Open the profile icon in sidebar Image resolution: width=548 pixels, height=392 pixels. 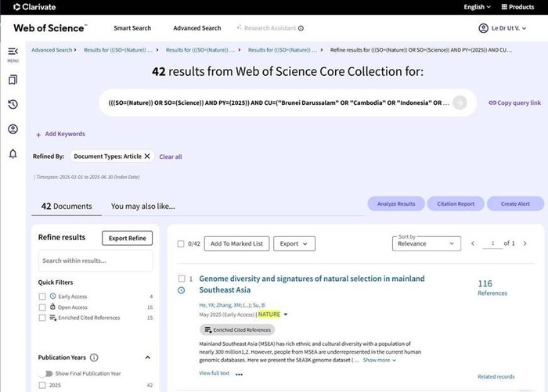click(x=13, y=129)
